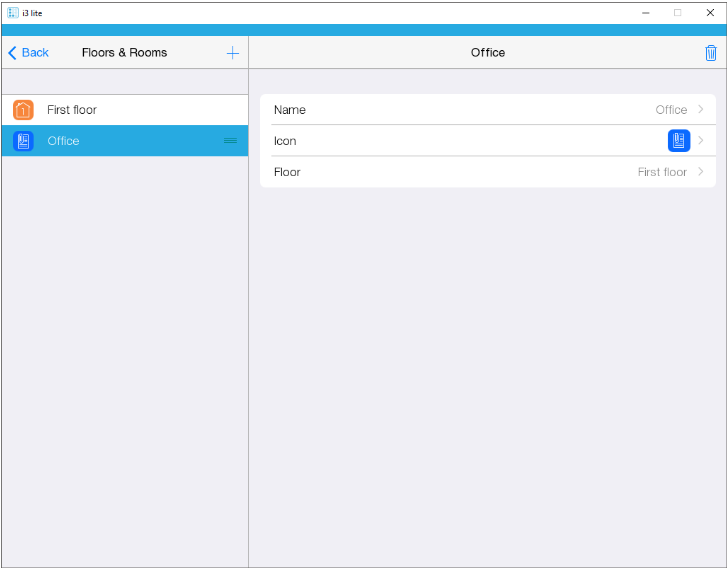Screen dimensions: 728x569
Task: Open the icon picker via the Icon row chevron
Action: click(x=701, y=141)
